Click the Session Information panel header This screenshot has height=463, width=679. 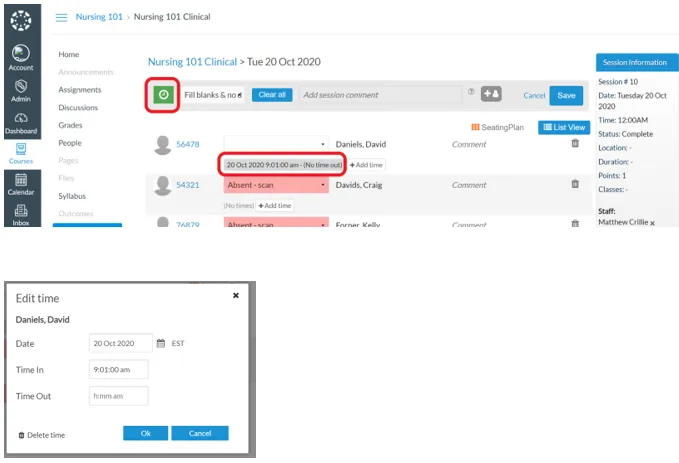tap(637, 62)
